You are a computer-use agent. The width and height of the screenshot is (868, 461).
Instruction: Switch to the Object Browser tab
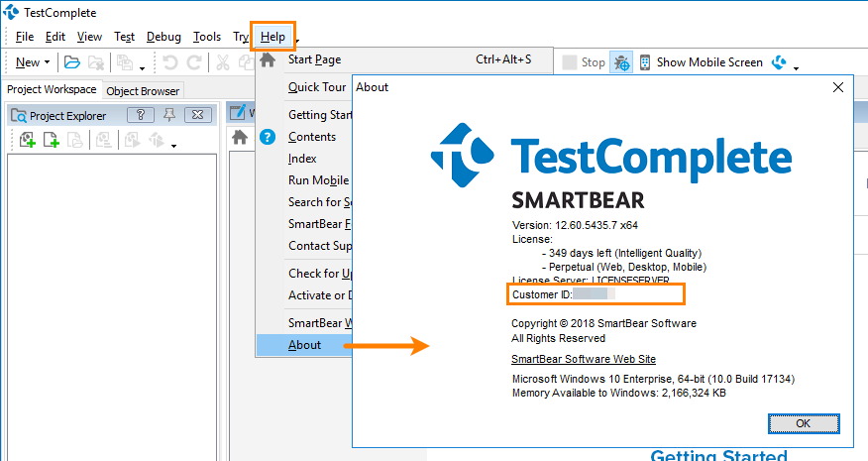143,91
